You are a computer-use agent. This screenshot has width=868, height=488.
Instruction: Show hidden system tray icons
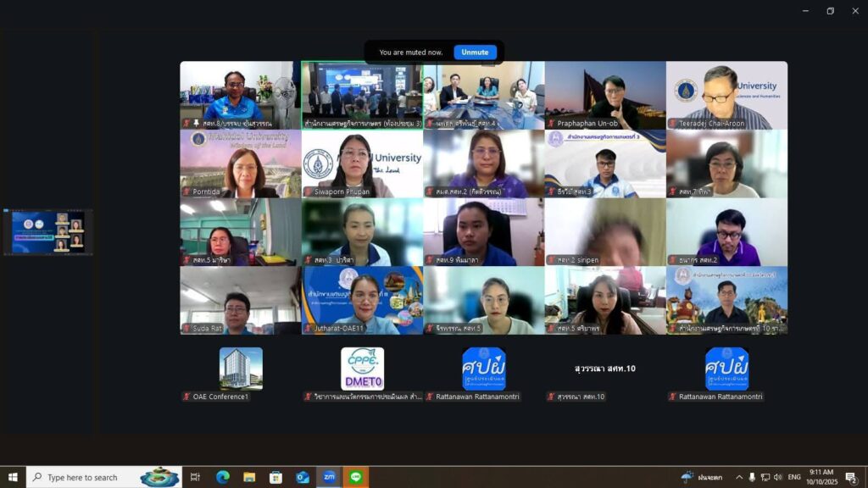coord(738,477)
